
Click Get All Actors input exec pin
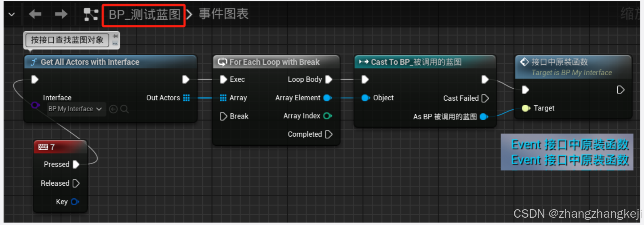pyautogui.click(x=35, y=79)
